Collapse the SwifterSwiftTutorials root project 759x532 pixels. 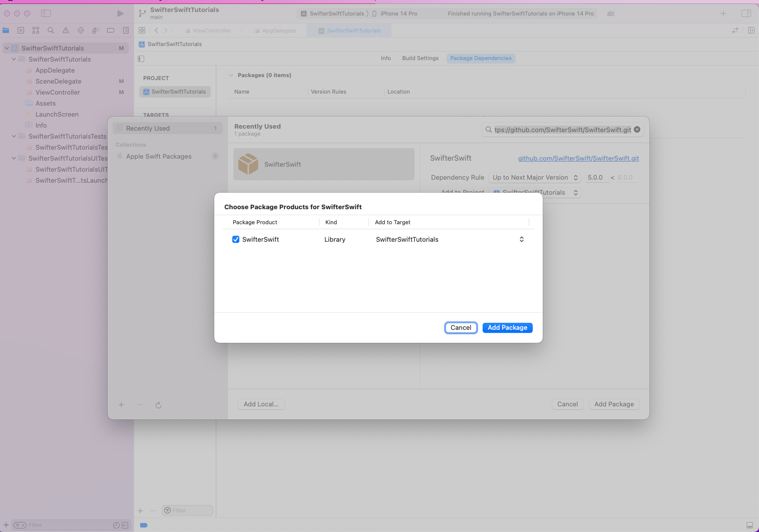click(7, 49)
